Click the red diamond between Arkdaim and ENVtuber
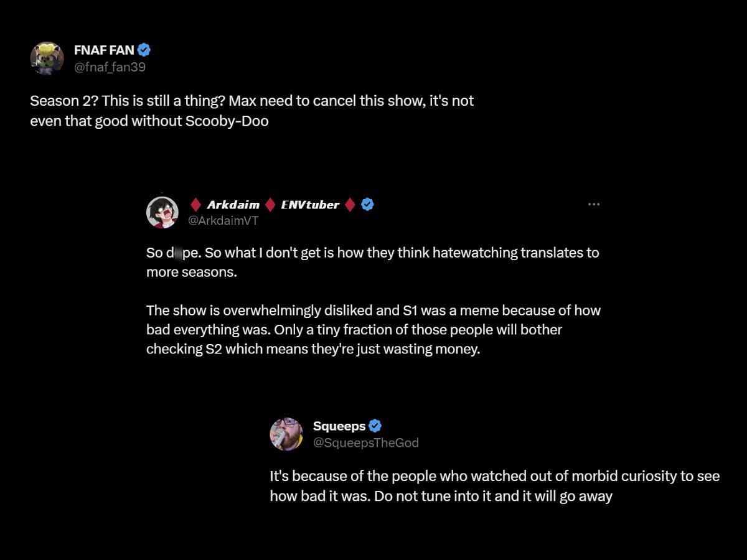 (x=270, y=204)
